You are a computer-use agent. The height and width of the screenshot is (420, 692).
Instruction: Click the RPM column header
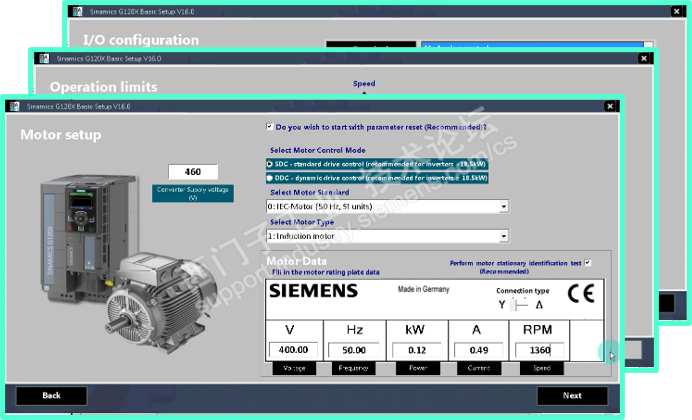pos(537,330)
